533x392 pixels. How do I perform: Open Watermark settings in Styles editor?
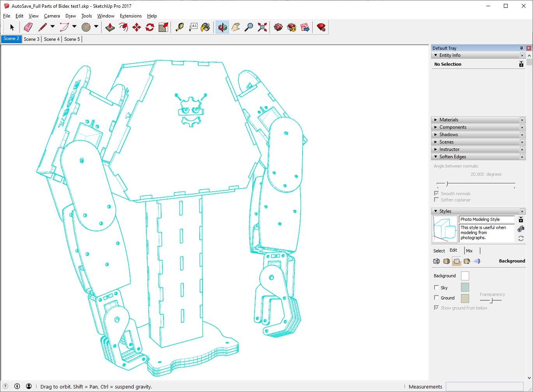(467, 261)
